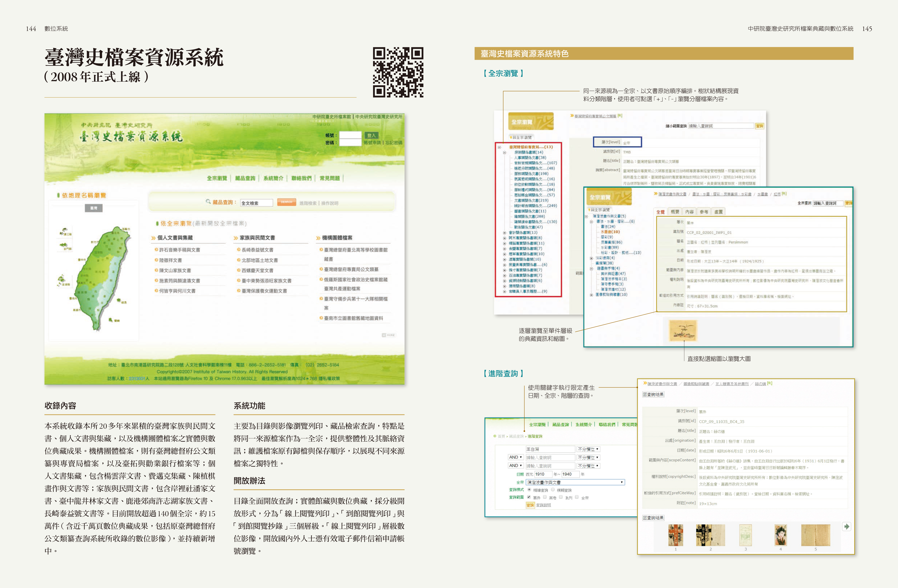Collapse the 證書與手稿(4) tree node
This screenshot has width=898, height=588.
point(591,269)
